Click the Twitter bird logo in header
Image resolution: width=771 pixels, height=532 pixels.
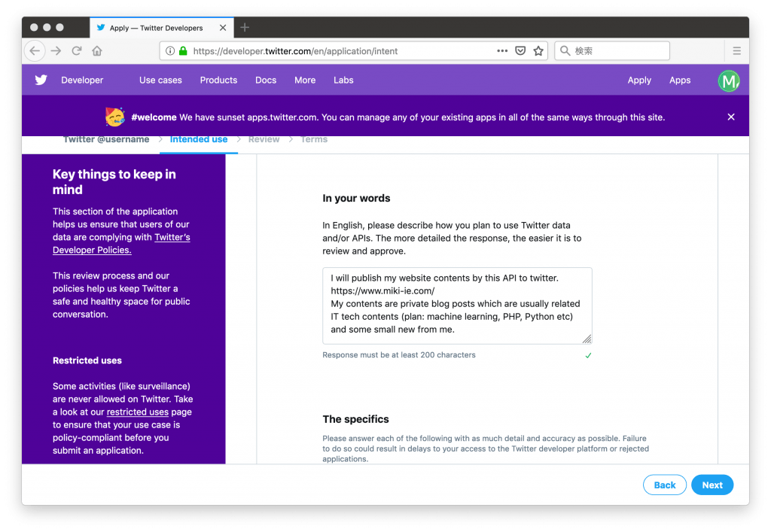pyautogui.click(x=41, y=80)
